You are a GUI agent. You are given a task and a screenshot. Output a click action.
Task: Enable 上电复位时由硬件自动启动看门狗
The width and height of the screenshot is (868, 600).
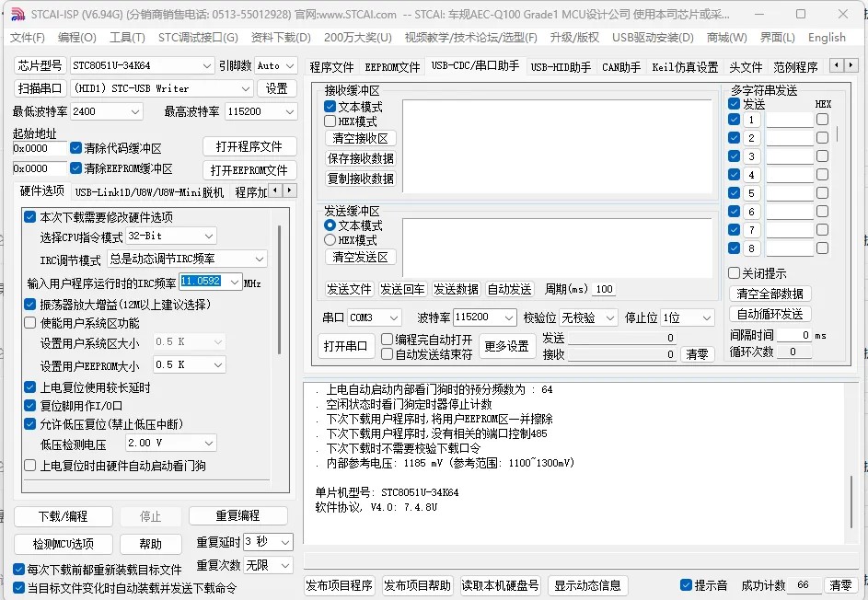(x=29, y=466)
